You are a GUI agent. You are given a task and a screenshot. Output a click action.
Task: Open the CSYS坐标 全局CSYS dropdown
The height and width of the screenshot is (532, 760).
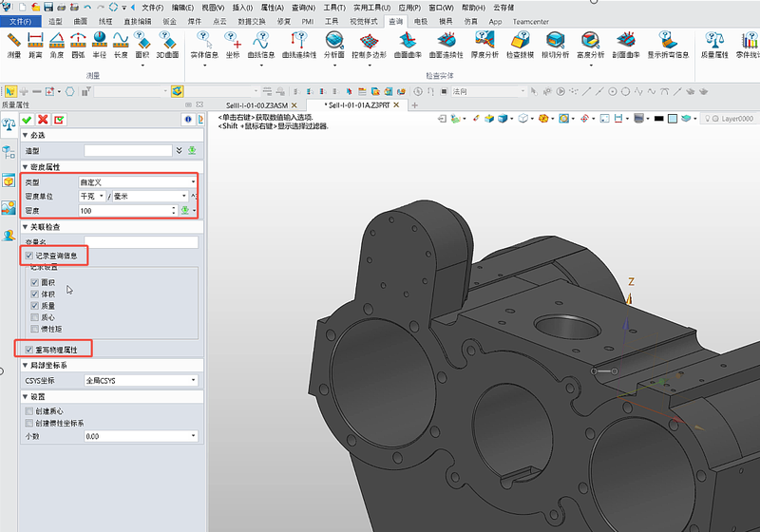click(138, 380)
